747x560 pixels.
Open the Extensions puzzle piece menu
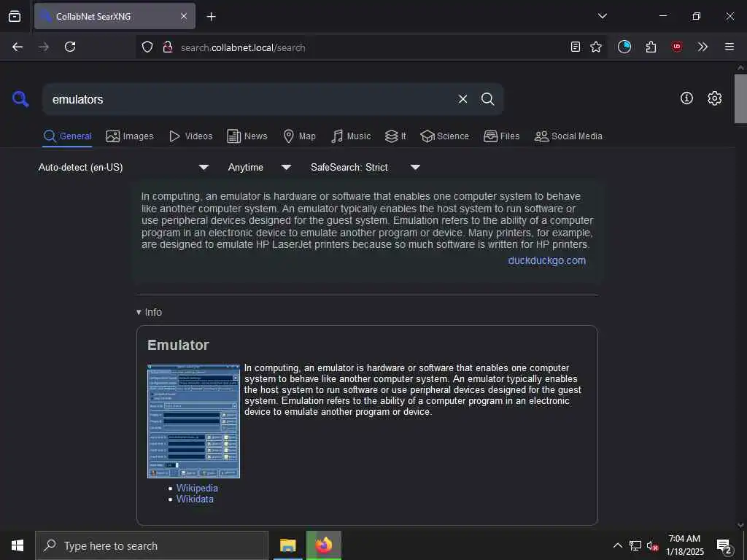click(651, 47)
